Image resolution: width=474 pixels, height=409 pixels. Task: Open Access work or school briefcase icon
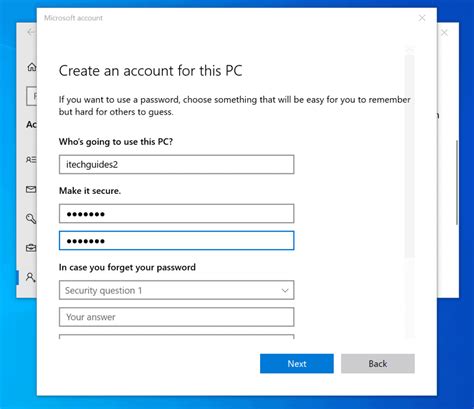(x=31, y=248)
